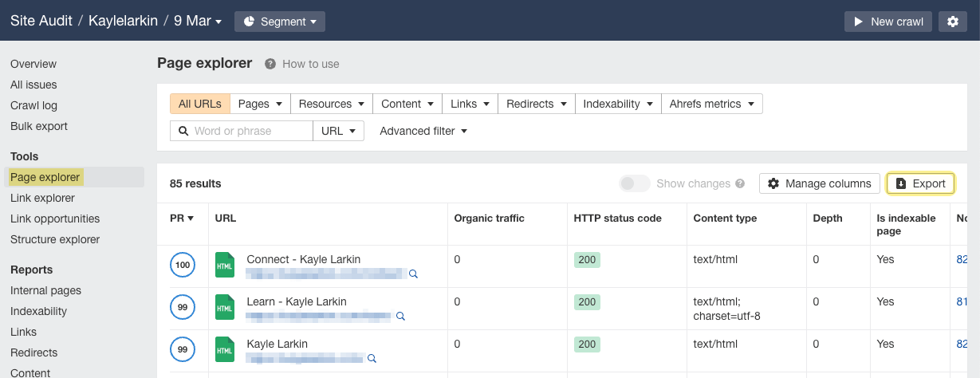Image resolution: width=980 pixels, height=378 pixels.
Task: Start a New crawl
Action: (x=888, y=22)
